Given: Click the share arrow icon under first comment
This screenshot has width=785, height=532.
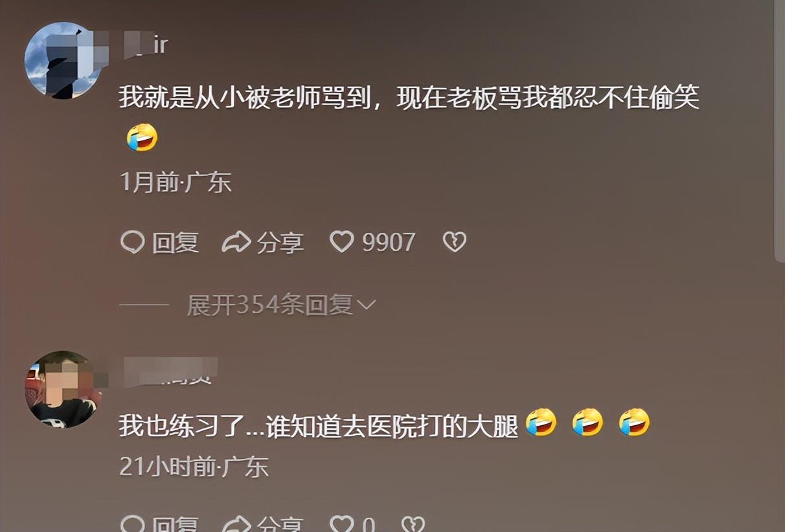Looking at the screenshot, I should point(236,243).
